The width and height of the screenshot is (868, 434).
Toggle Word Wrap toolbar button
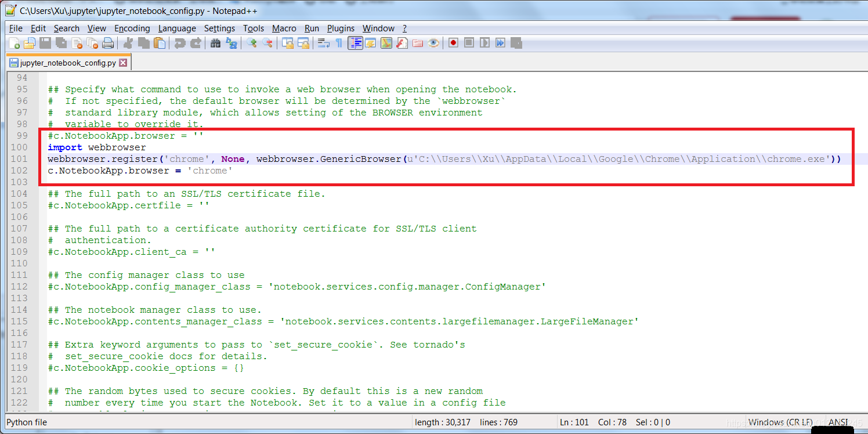(x=324, y=43)
